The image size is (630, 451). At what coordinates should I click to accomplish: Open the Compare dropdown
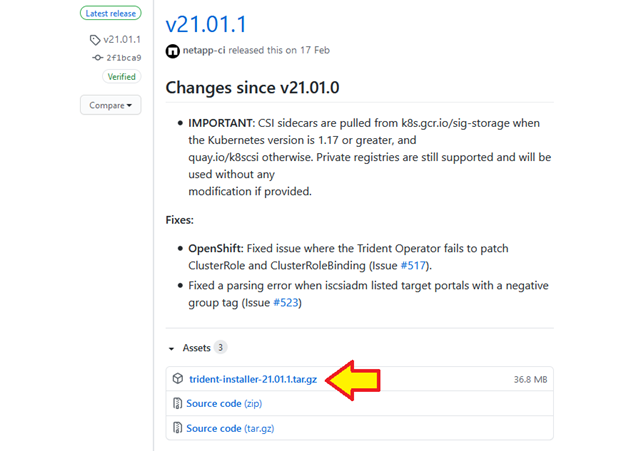110,105
